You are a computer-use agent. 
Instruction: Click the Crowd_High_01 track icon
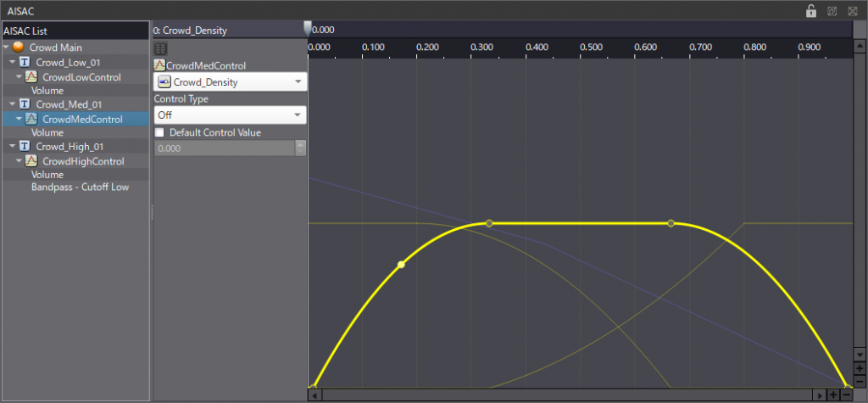coord(25,147)
